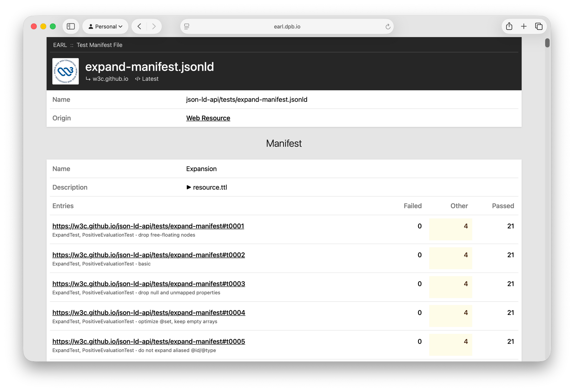The image size is (574, 392).
Task: Click the W3C logo
Action: coord(65,71)
